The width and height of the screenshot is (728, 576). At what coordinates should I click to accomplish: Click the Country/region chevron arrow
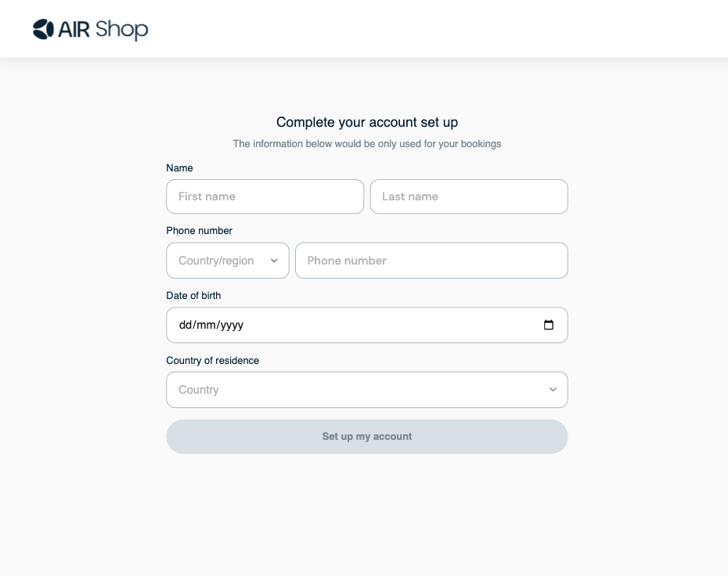(x=274, y=261)
